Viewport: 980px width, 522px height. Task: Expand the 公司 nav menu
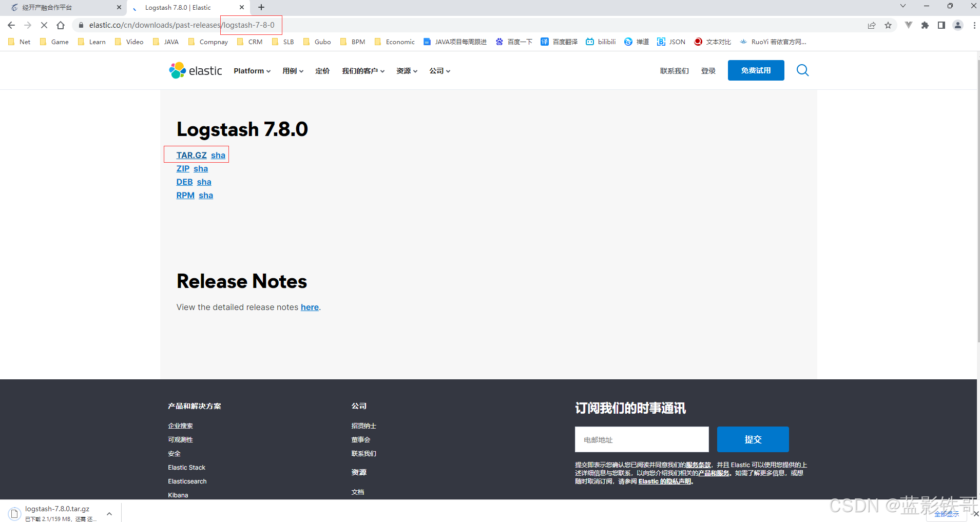click(440, 71)
